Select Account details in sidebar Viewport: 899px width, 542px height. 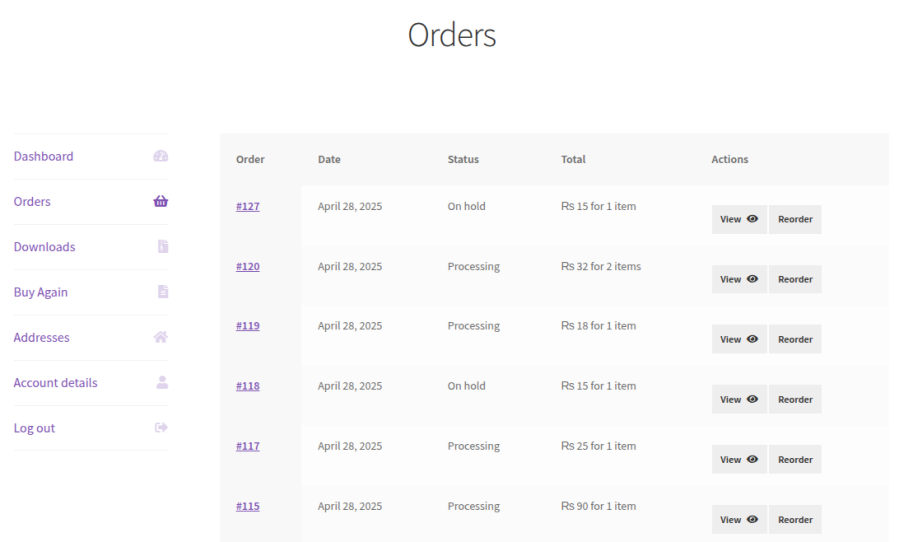coord(55,383)
